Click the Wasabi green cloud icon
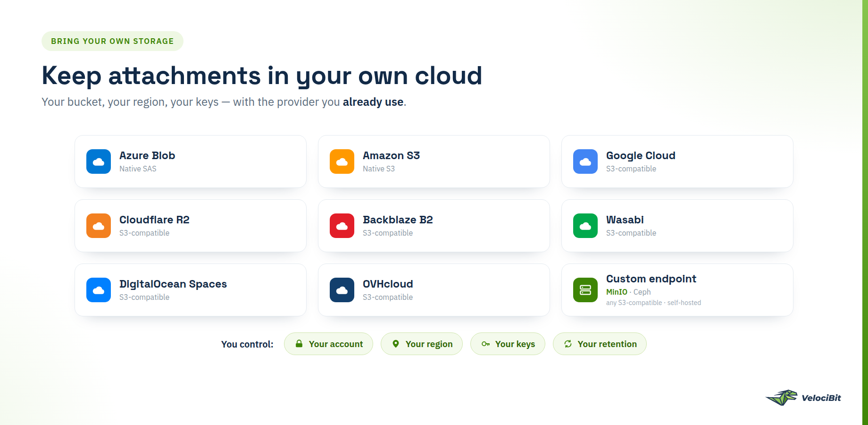868x425 pixels. pyautogui.click(x=585, y=226)
